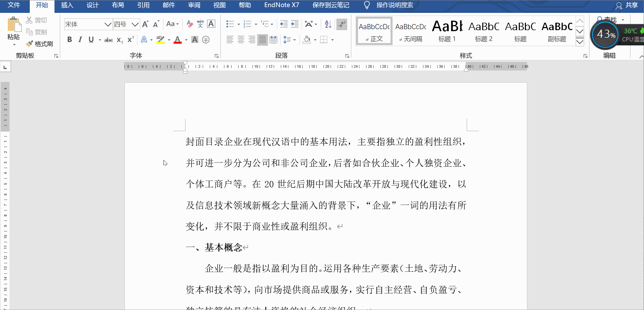Image resolution: width=644 pixels, height=310 pixels.
Task: Apply bold formatting to text
Action: (69, 40)
